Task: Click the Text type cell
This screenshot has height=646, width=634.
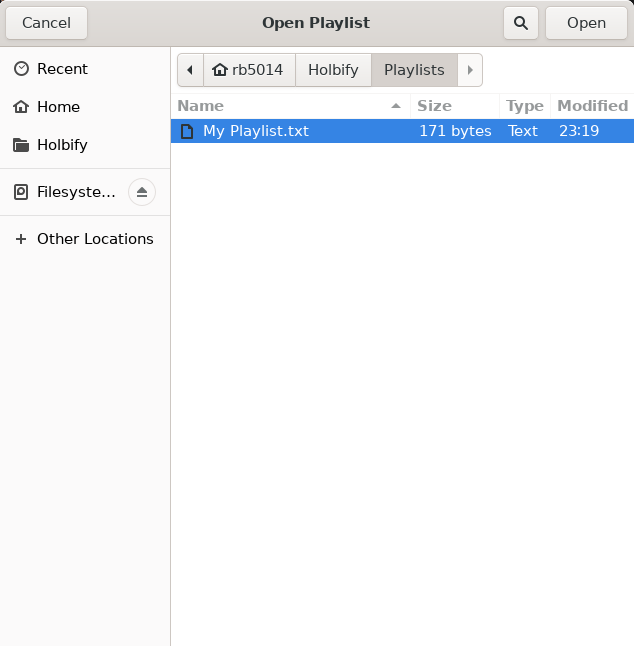Action: [523, 131]
